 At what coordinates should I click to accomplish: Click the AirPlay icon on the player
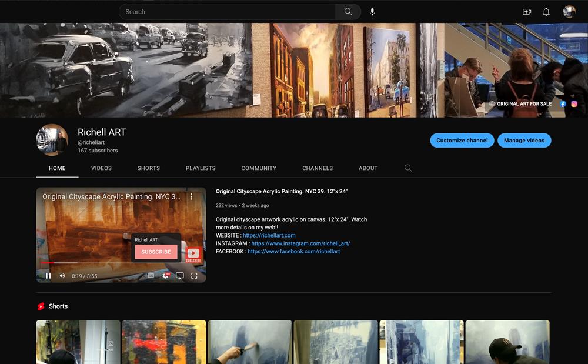[x=179, y=276]
